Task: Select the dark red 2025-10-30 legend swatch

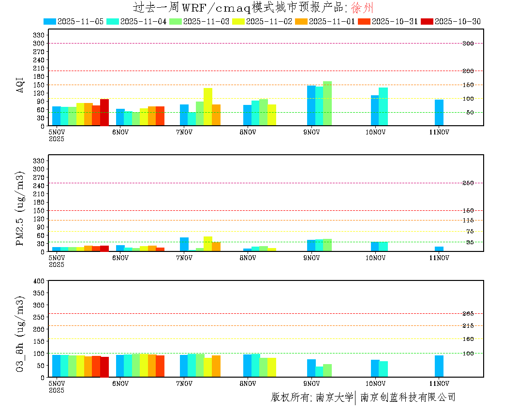Action: 427,21
